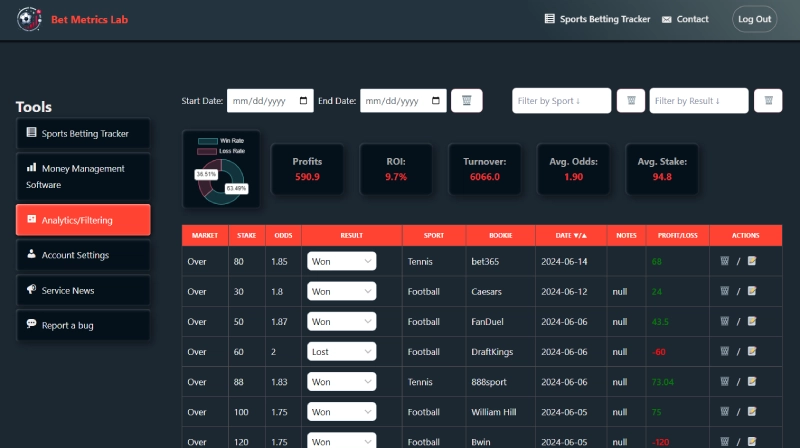This screenshot has width=800, height=448.
Task: Edit the William Hill bet row
Action: click(x=752, y=411)
